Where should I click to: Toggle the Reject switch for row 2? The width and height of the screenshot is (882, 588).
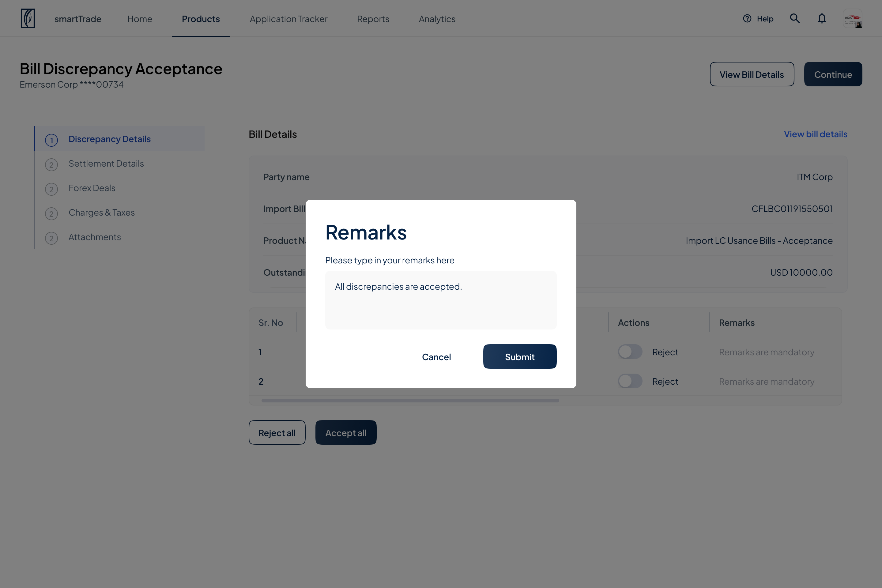(630, 381)
